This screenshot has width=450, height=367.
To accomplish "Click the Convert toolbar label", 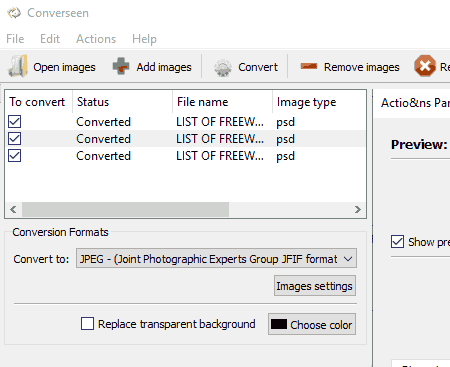I will point(258,67).
